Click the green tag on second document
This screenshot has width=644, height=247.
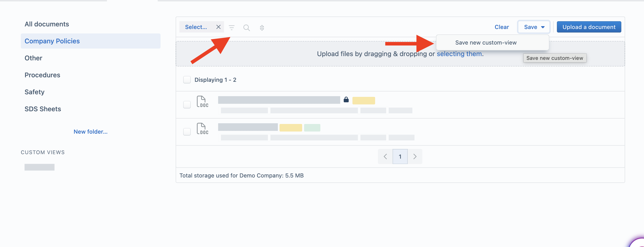312,128
